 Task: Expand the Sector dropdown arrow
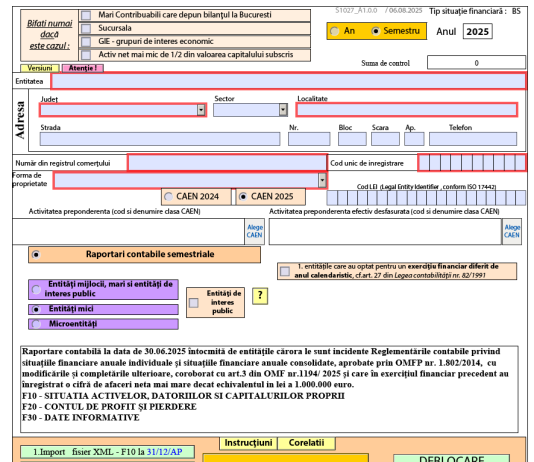point(283,110)
